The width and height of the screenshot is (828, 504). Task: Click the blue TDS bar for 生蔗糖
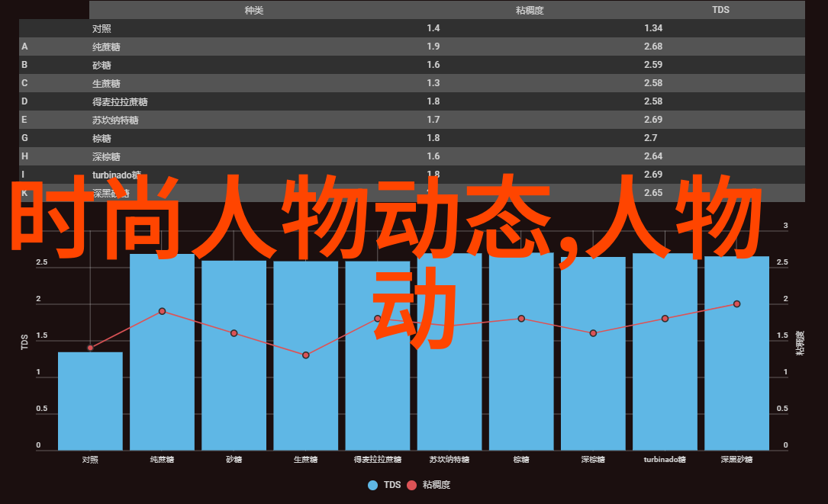(306, 356)
